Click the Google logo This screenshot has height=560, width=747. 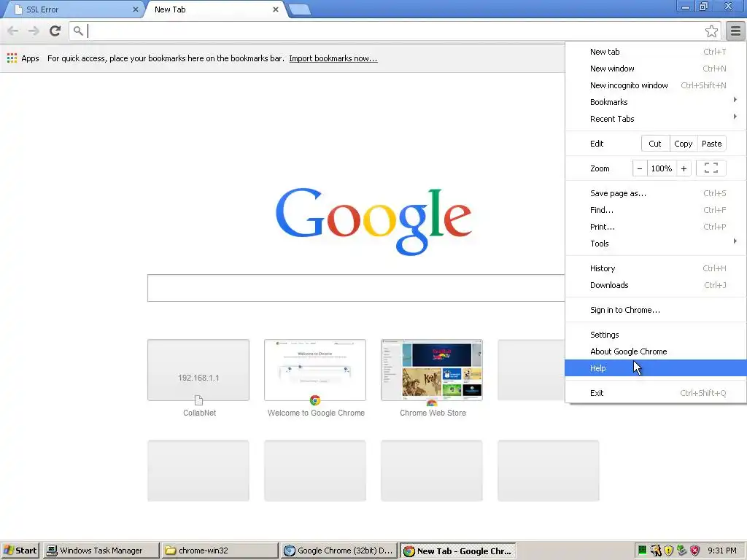[373, 222]
